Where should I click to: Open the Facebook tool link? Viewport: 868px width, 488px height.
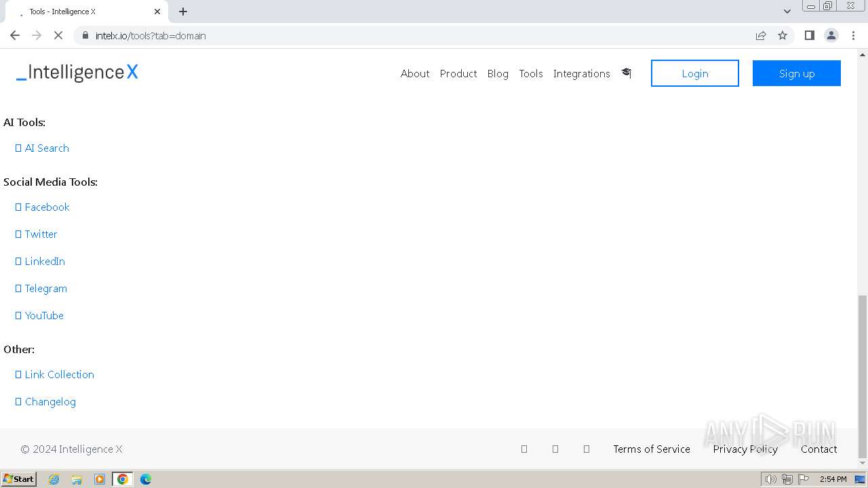coord(42,207)
